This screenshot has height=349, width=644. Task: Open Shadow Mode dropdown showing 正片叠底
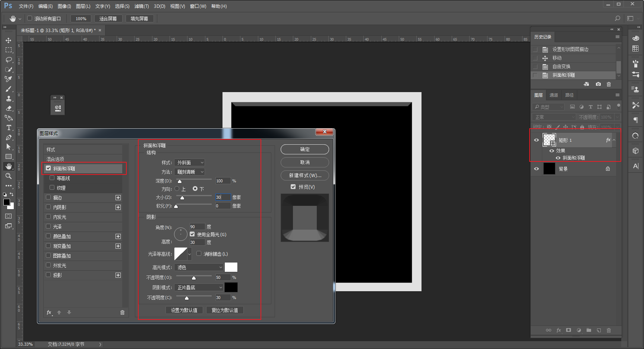[199, 287]
